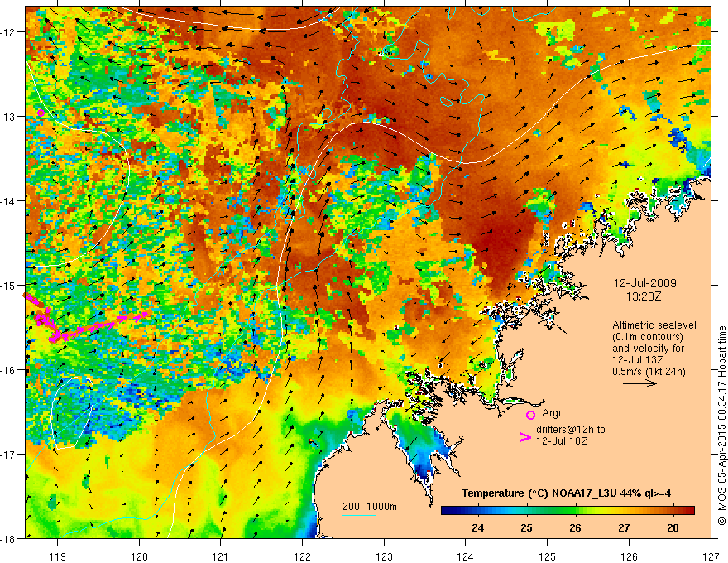Click the longitude axis label 127

click(x=711, y=556)
